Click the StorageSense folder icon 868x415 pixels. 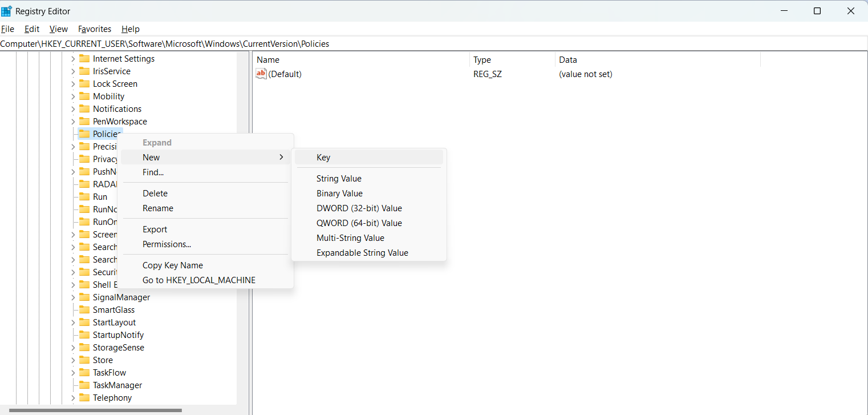point(84,348)
